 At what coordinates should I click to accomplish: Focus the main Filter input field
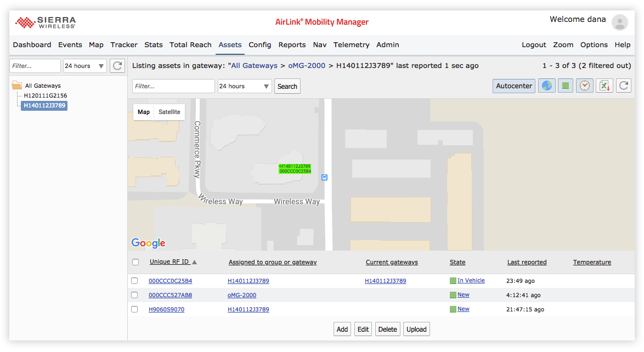point(173,86)
